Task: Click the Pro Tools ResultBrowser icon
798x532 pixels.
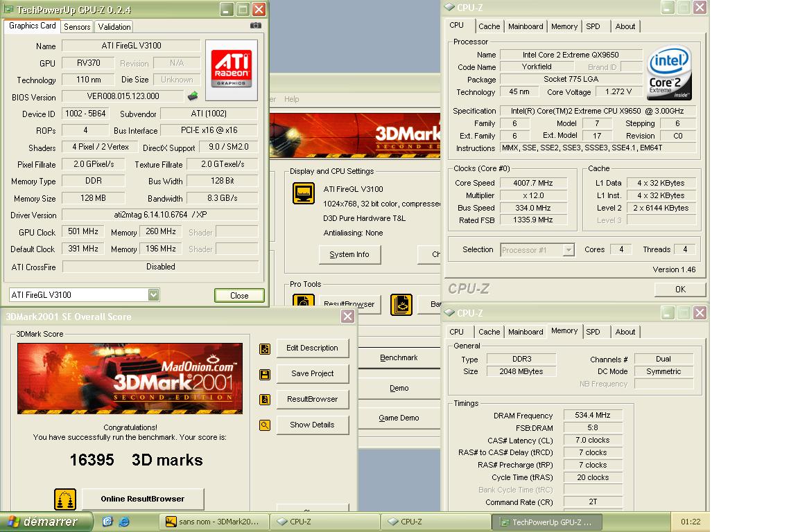Action: [x=303, y=301]
